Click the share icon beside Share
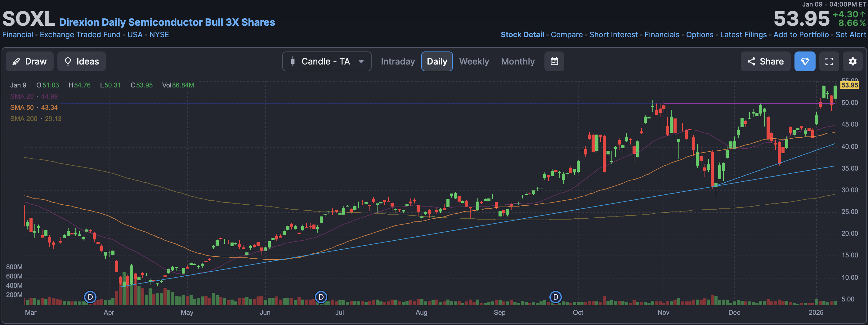The height and width of the screenshot is (325, 868). point(751,61)
